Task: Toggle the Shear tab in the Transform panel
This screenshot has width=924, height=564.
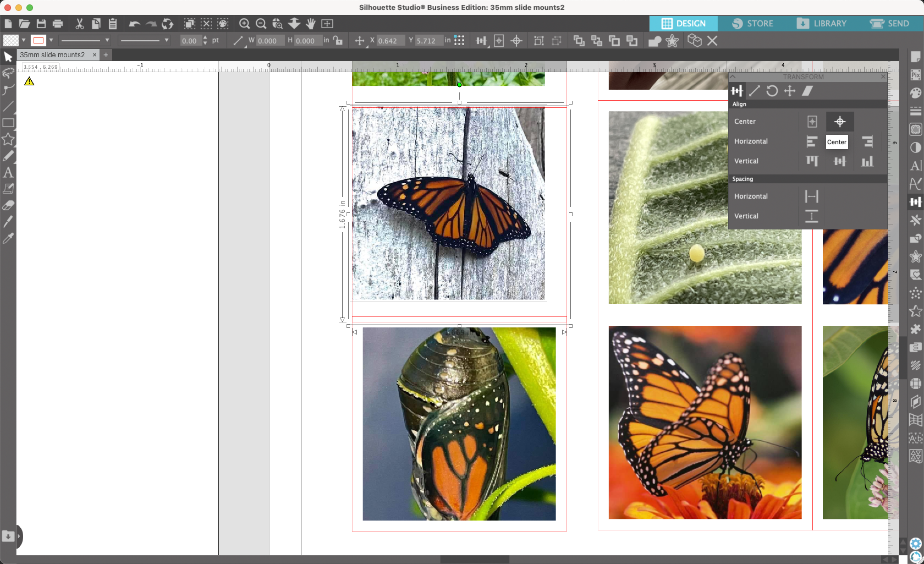Action: (807, 91)
